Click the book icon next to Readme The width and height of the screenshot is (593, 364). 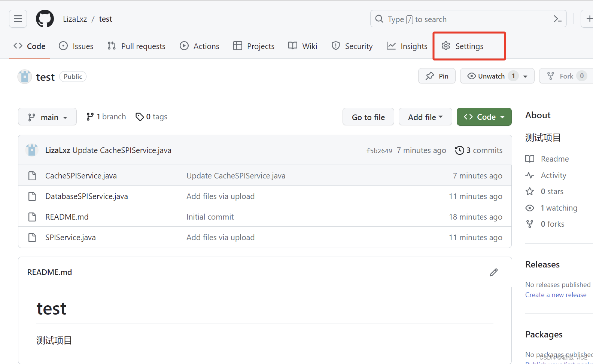pyautogui.click(x=530, y=159)
